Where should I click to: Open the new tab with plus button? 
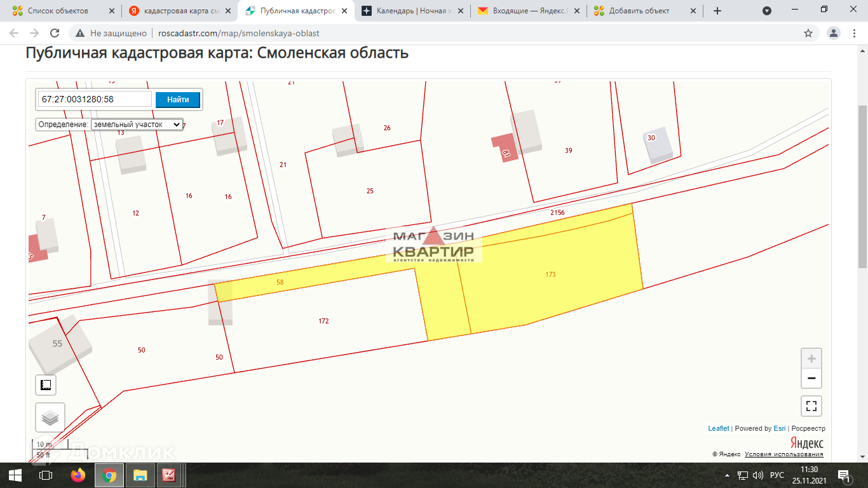[717, 11]
